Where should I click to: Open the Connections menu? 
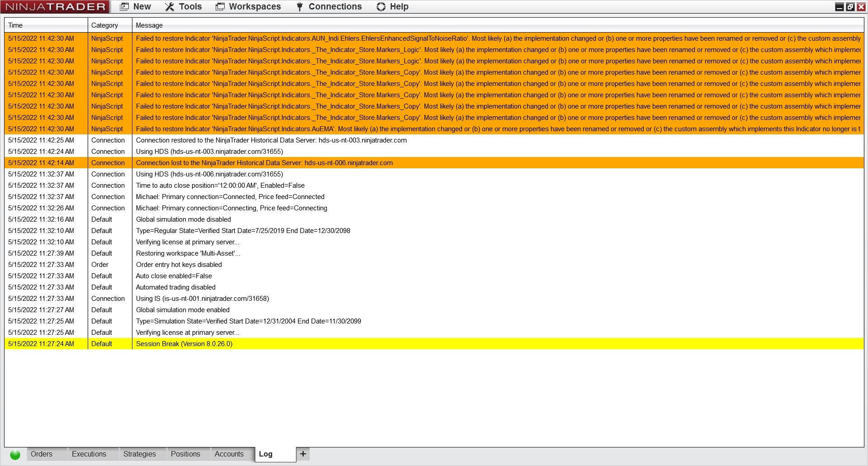329,7
